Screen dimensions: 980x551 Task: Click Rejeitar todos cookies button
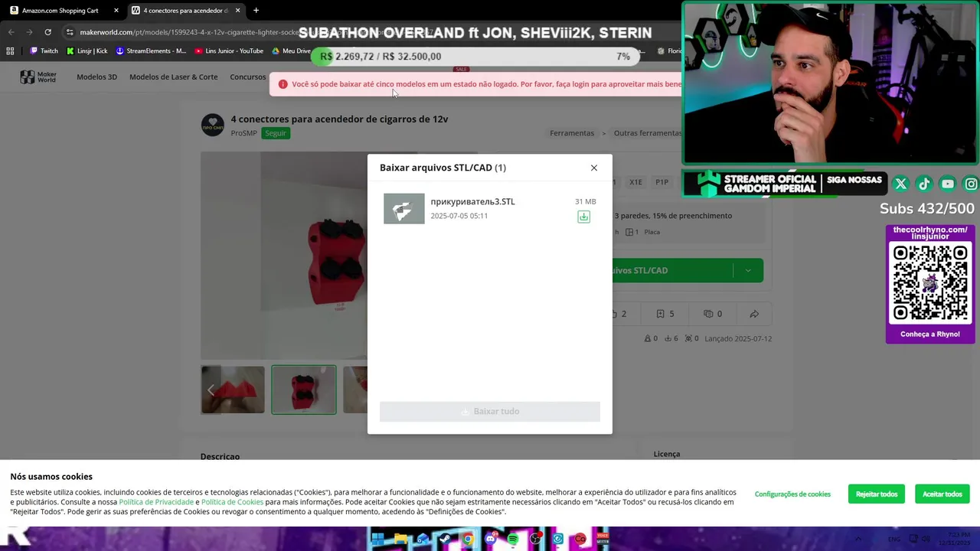(x=877, y=494)
